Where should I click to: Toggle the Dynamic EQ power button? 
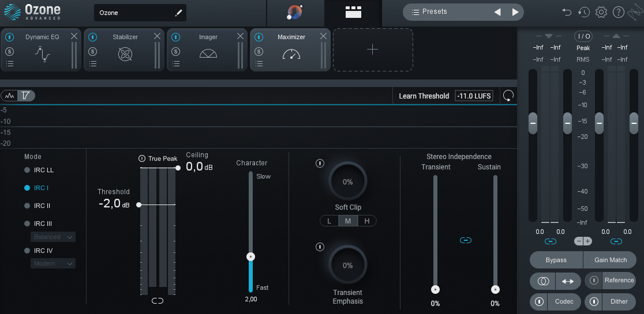coord(9,37)
